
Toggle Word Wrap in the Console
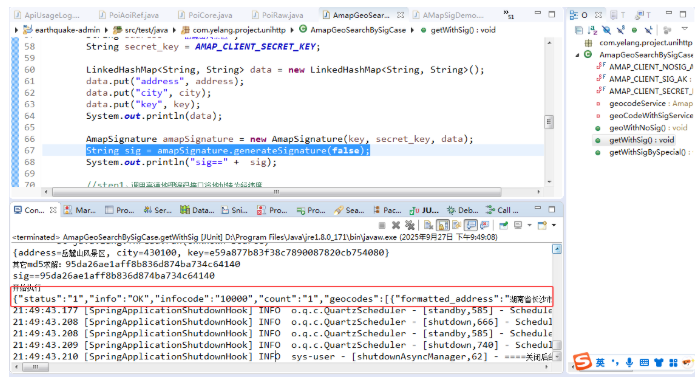tap(456, 225)
